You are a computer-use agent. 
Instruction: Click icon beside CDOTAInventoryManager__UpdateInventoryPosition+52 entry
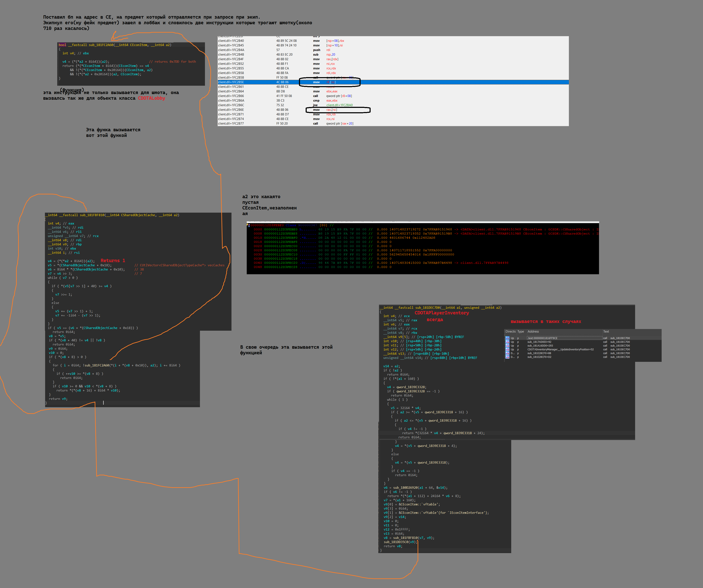coord(507,349)
